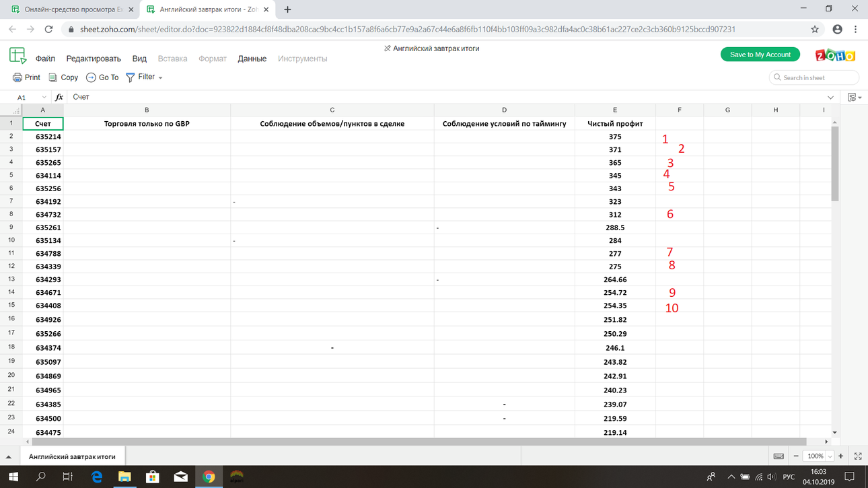Select cell with value 288.5
Screen dimensions: 868x488
click(615, 228)
